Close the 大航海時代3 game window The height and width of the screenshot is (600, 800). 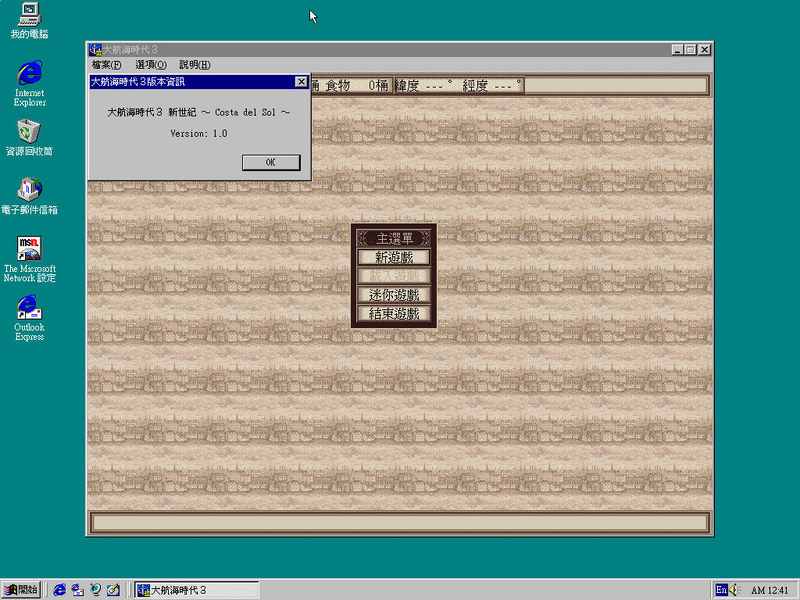click(x=704, y=49)
